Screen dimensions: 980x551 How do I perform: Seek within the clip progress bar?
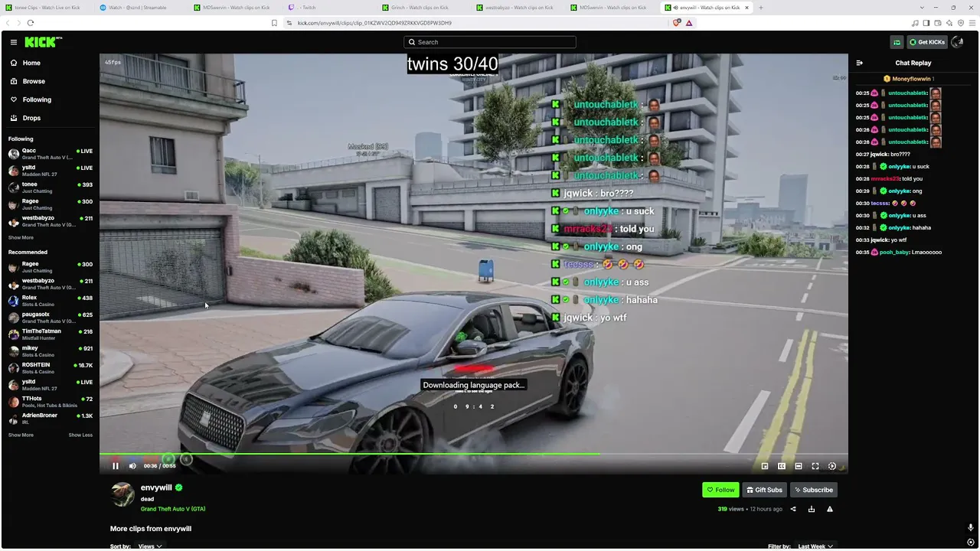[x=474, y=454]
